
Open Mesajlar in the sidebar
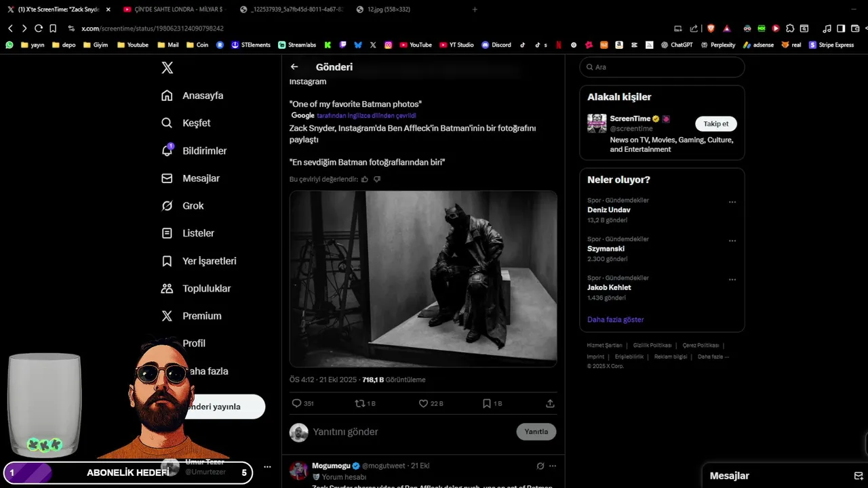tap(191, 178)
